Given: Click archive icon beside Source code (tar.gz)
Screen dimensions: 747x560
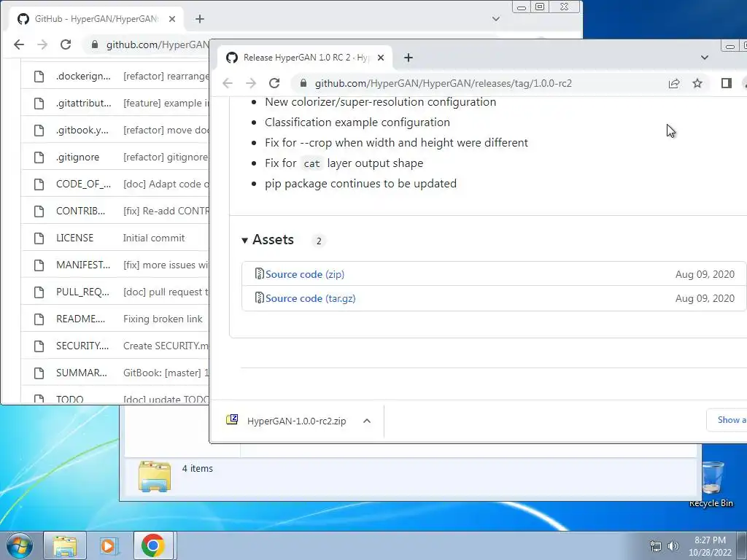Looking at the screenshot, I should point(259,298).
